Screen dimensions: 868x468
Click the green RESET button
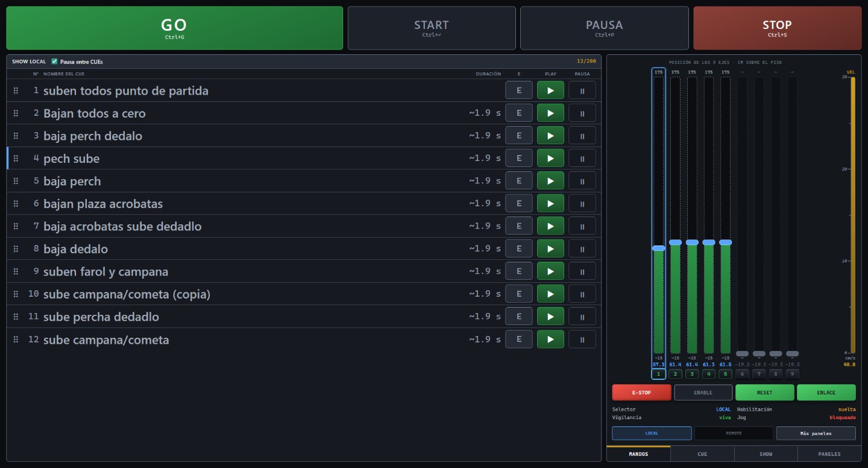point(765,393)
